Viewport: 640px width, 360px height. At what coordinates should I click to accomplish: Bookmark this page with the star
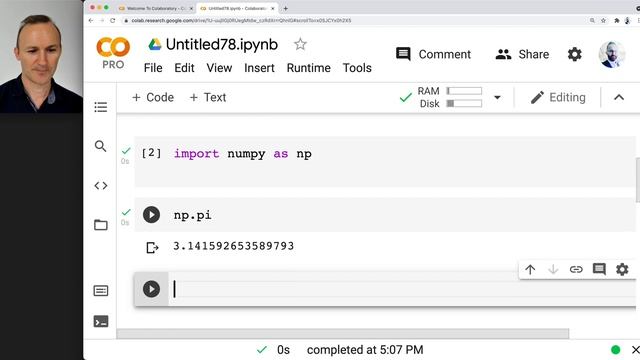coord(603,20)
